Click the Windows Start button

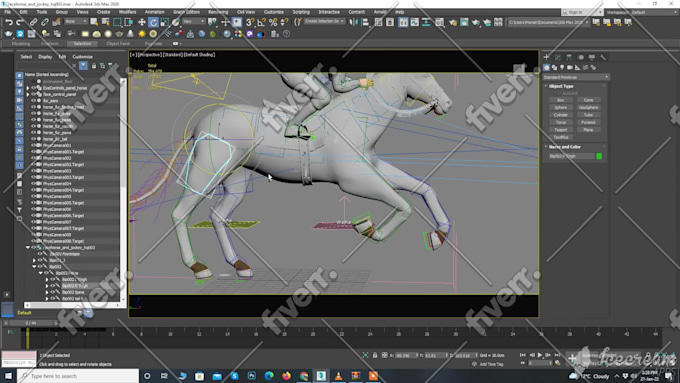point(8,376)
